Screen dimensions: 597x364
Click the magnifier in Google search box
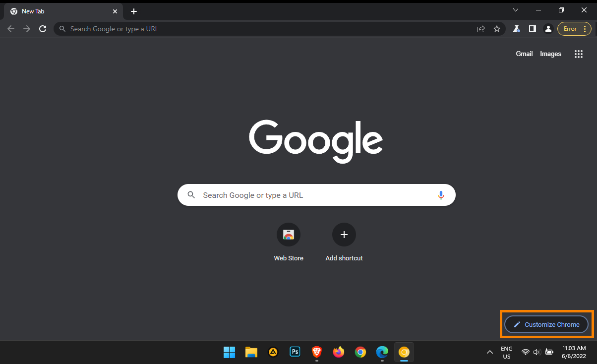[x=191, y=195]
